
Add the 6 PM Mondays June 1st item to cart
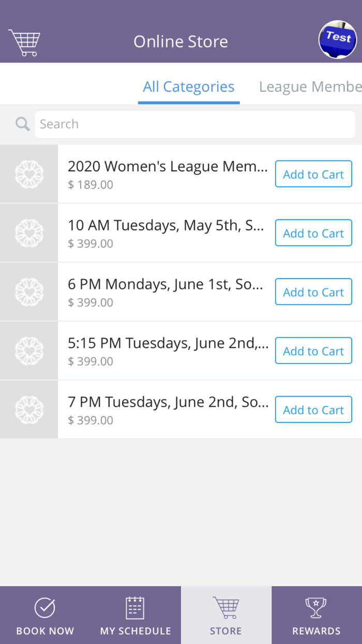coord(313,291)
